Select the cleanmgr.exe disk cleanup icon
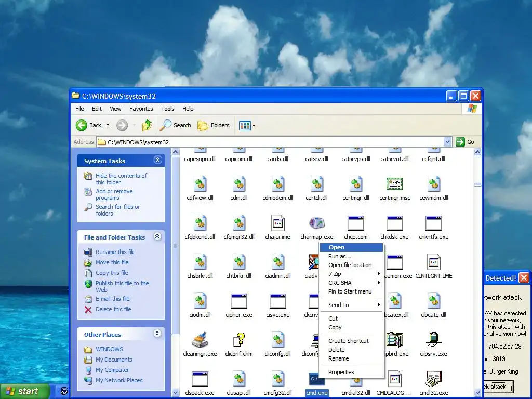Screen dimensions: 532x399 (200, 340)
